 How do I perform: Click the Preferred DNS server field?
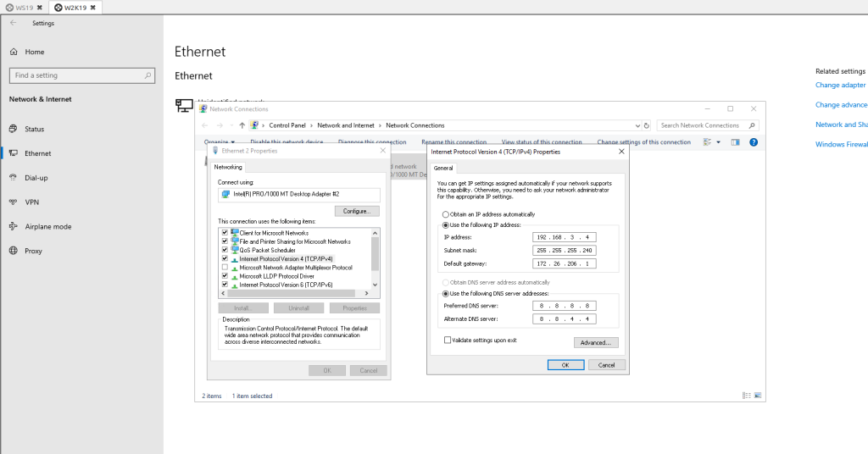pos(565,306)
